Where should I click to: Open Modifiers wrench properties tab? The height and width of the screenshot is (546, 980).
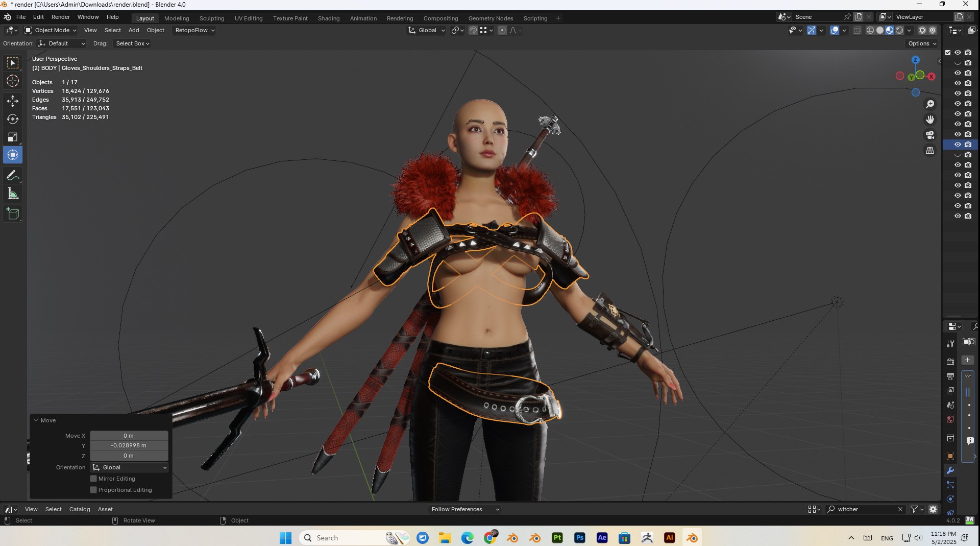tap(950, 470)
